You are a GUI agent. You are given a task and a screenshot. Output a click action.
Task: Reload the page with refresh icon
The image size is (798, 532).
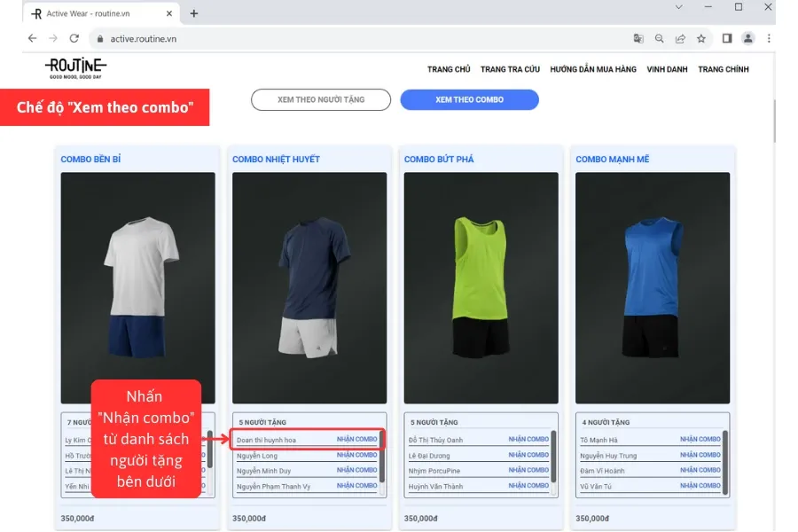coord(74,39)
